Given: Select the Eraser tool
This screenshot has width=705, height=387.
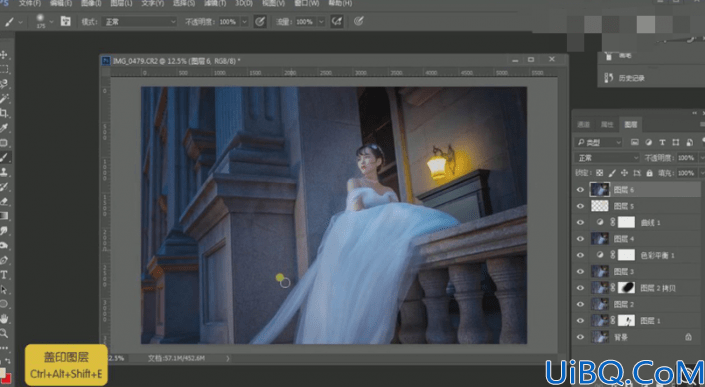Looking at the screenshot, I should (4, 201).
